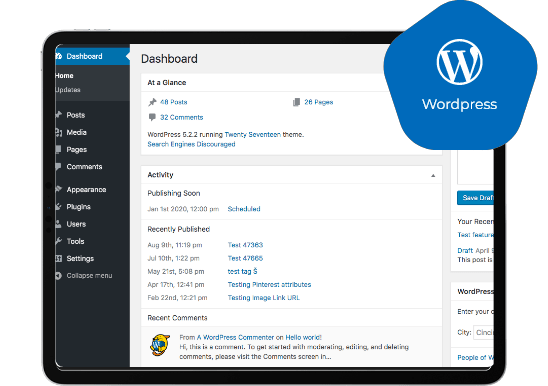
Task: Open the Posts menu
Action: [x=76, y=115]
